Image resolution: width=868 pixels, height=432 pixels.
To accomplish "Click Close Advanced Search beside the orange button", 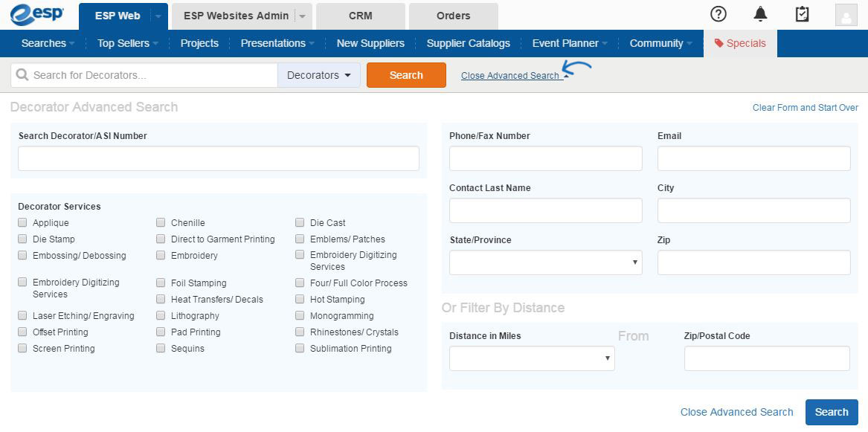I will (x=509, y=76).
